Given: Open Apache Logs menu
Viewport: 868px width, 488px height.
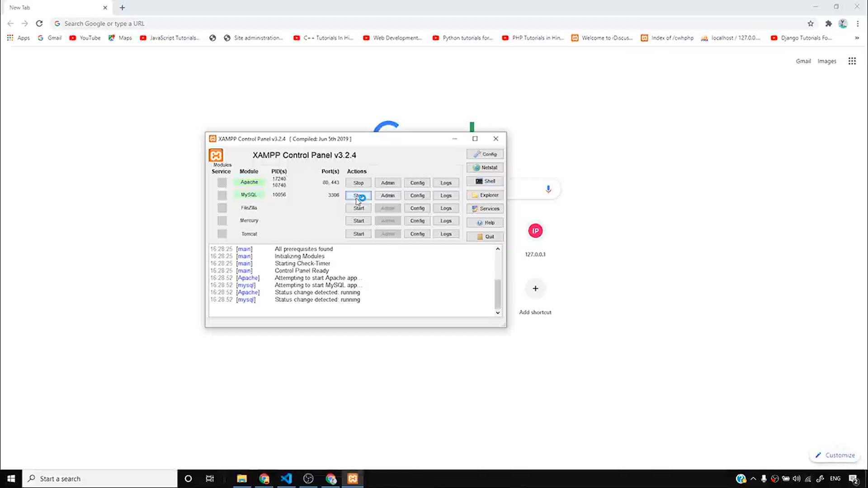Looking at the screenshot, I should click(446, 183).
